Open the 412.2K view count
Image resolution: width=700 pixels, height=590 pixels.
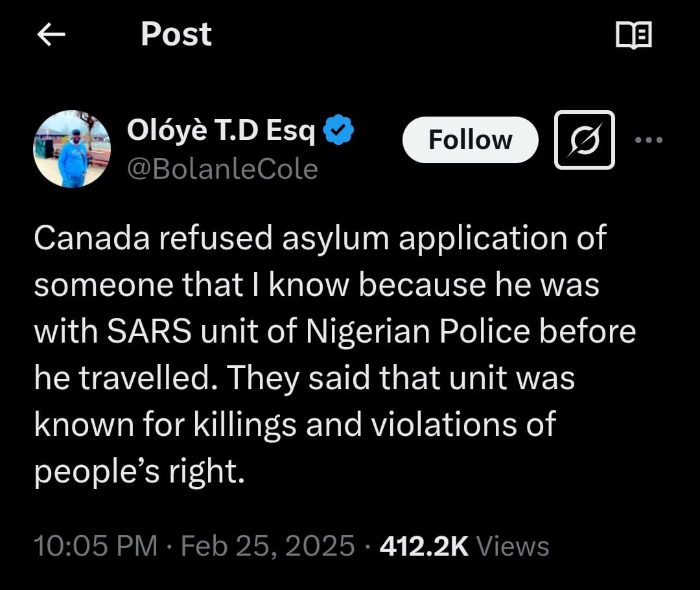tap(424, 546)
